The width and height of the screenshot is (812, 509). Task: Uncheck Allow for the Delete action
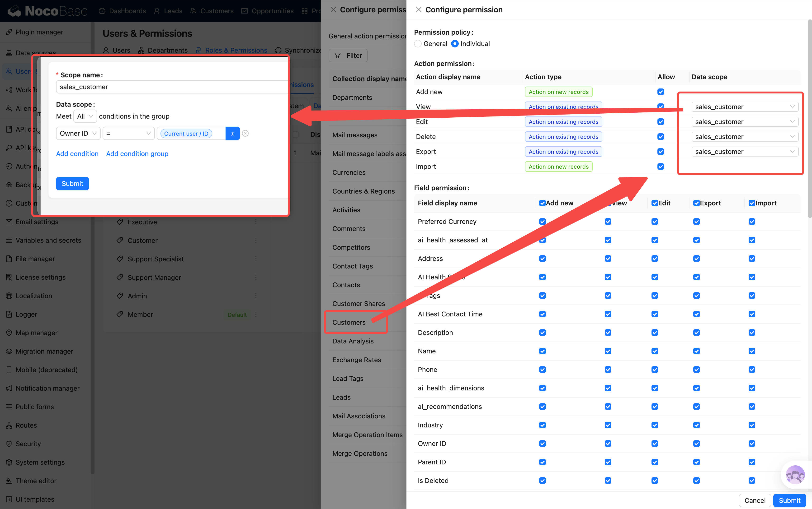[x=660, y=137]
